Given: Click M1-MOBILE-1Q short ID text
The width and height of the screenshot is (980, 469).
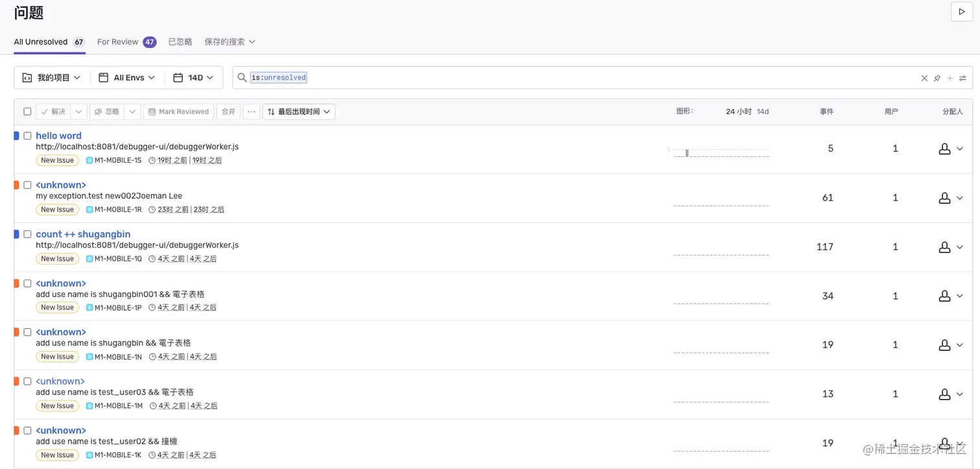Looking at the screenshot, I should click(x=118, y=259).
